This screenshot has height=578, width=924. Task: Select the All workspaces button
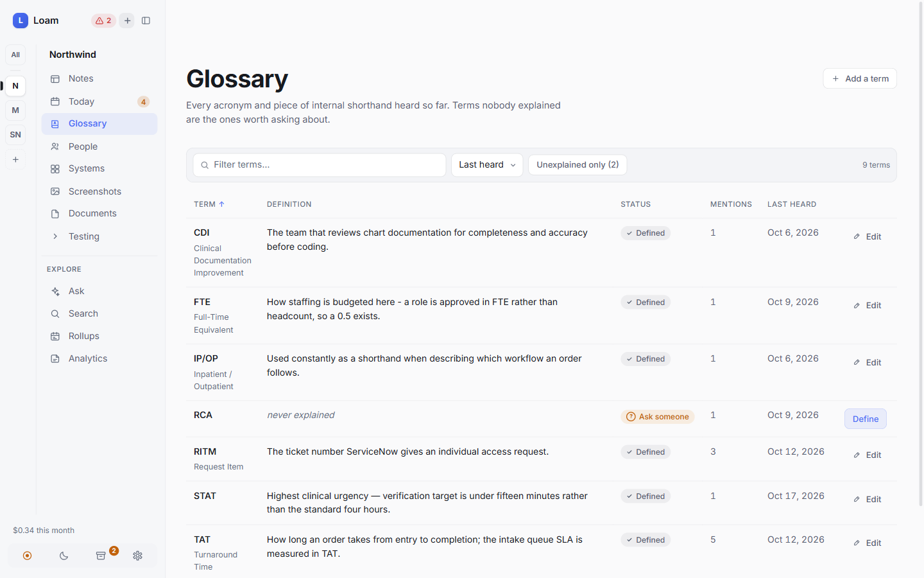click(15, 55)
